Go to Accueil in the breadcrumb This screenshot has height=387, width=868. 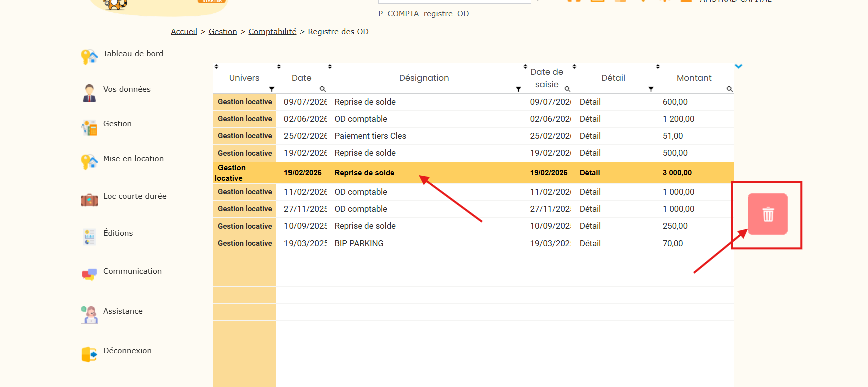[184, 32]
